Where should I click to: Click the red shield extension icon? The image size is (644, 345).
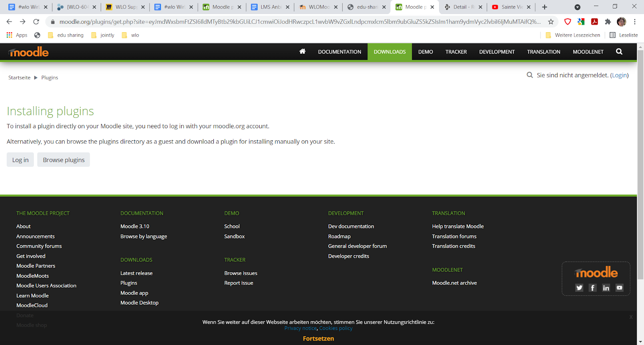tap(568, 22)
